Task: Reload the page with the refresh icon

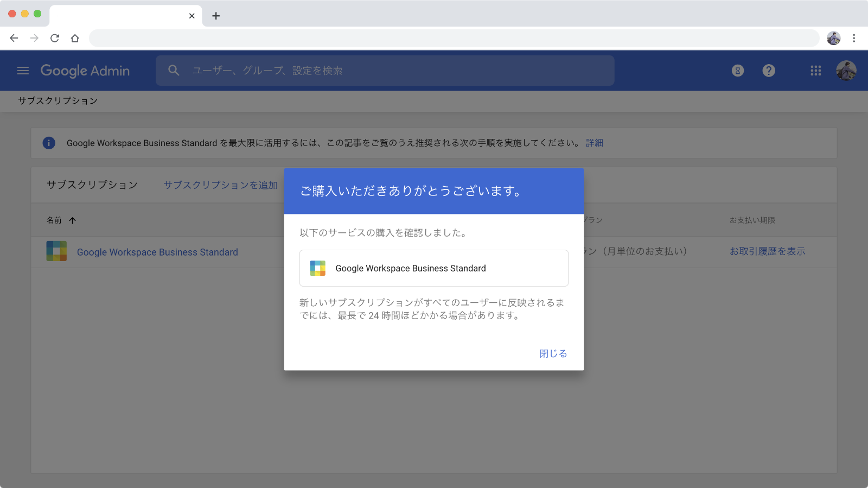Action: pyautogui.click(x=55, y=38)
